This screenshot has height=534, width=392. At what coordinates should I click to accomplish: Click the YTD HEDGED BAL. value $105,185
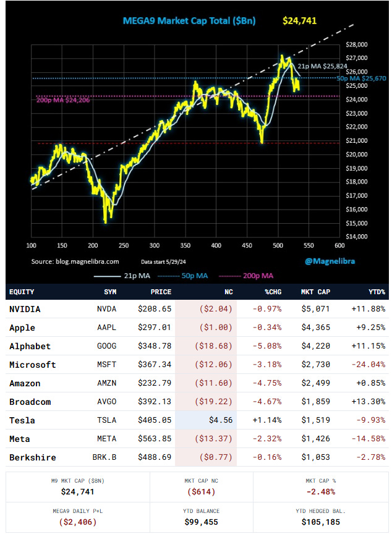321,522
